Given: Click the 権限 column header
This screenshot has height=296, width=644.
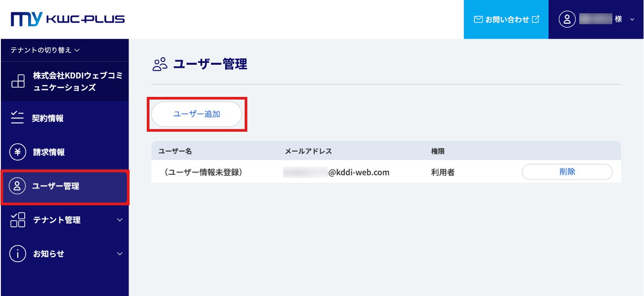Looking at the screenshot, I should coord(438,151).
